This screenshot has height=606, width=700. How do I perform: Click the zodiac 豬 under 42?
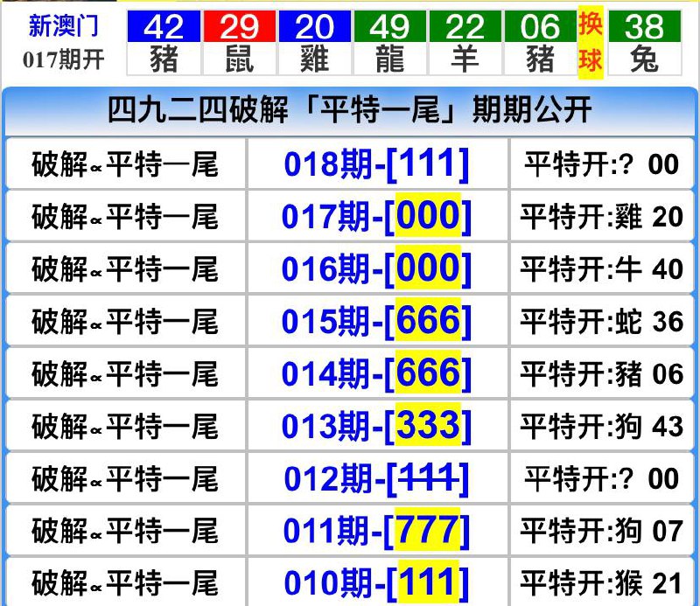click(x=164, y=59)
